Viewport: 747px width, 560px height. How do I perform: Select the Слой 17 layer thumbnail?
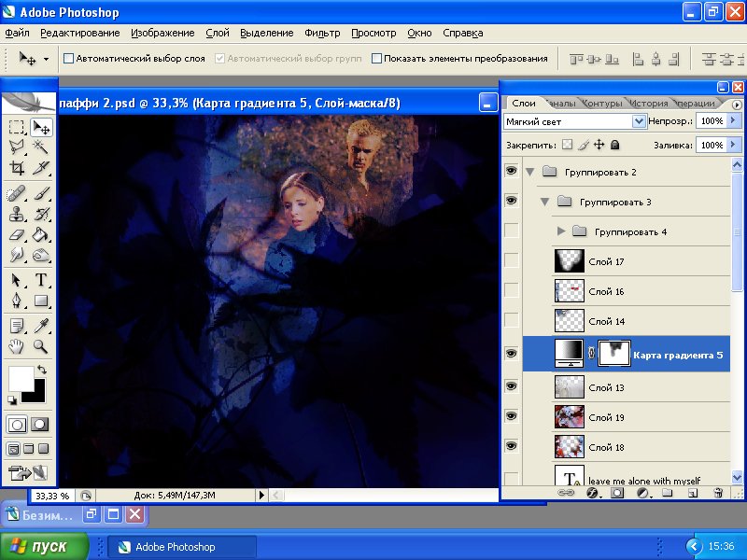pyautogui.click(x=569, y=261)
